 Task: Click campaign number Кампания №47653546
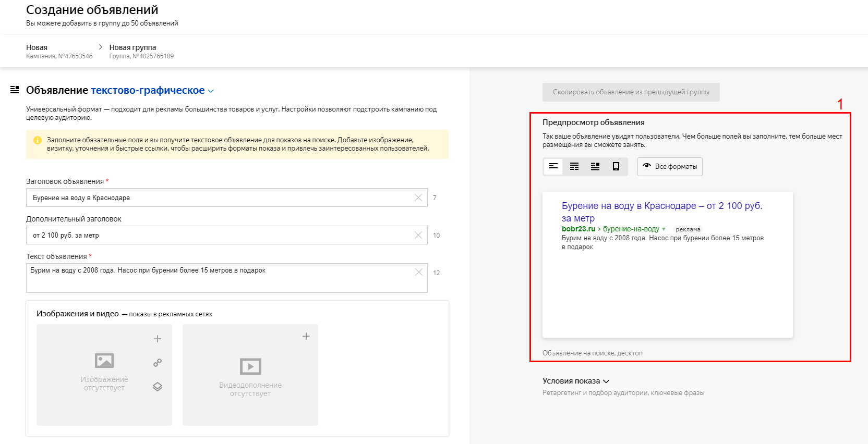click(59, 56)
